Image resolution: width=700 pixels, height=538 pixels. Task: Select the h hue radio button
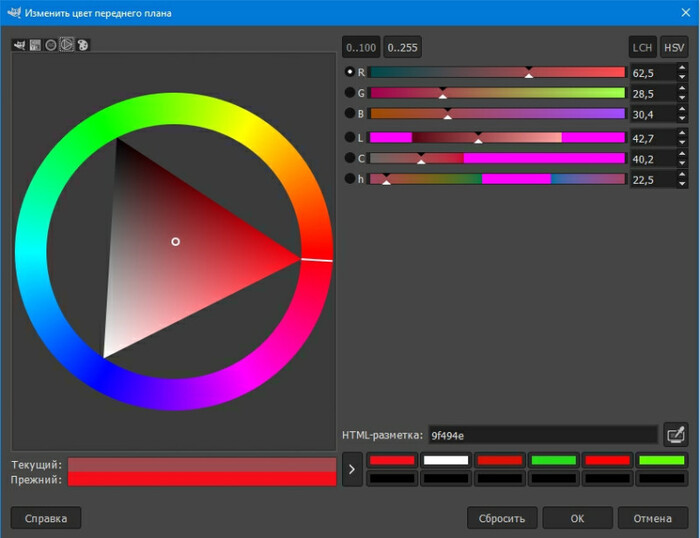click(x=350, y=179)
